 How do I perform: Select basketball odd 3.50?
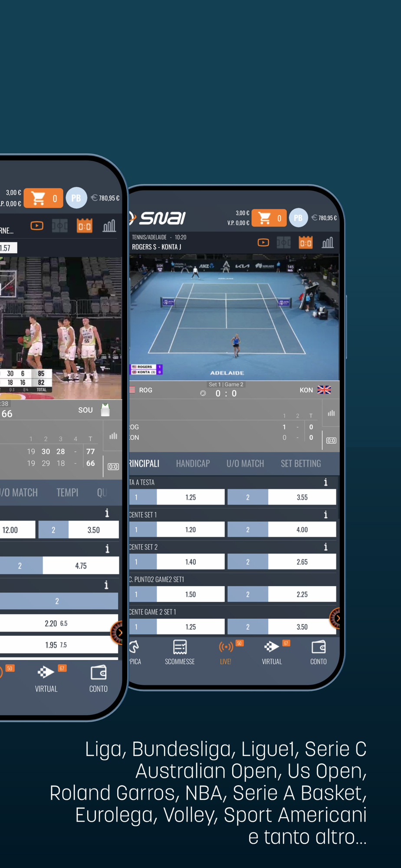click(x=93, y=530)
